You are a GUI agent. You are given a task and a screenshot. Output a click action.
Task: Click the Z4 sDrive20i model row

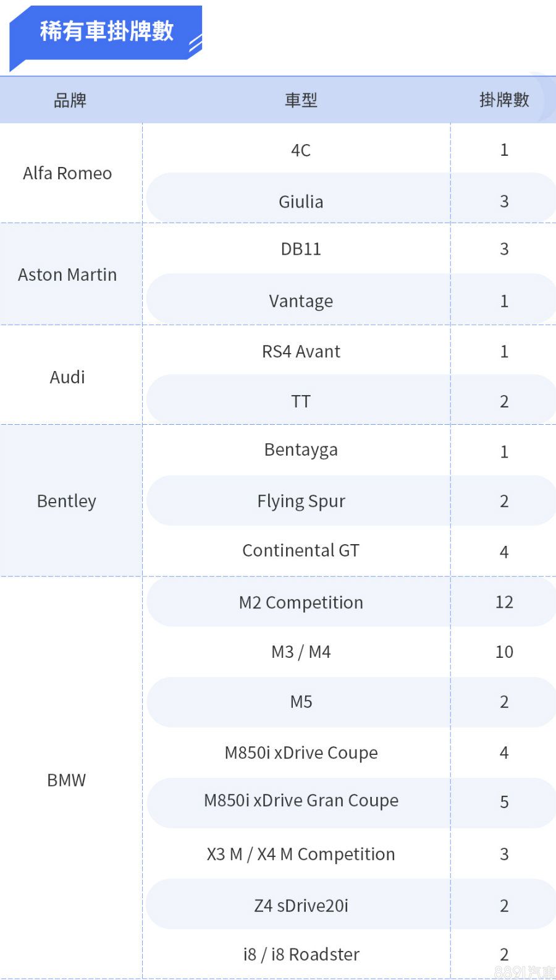tap(301, 906)
